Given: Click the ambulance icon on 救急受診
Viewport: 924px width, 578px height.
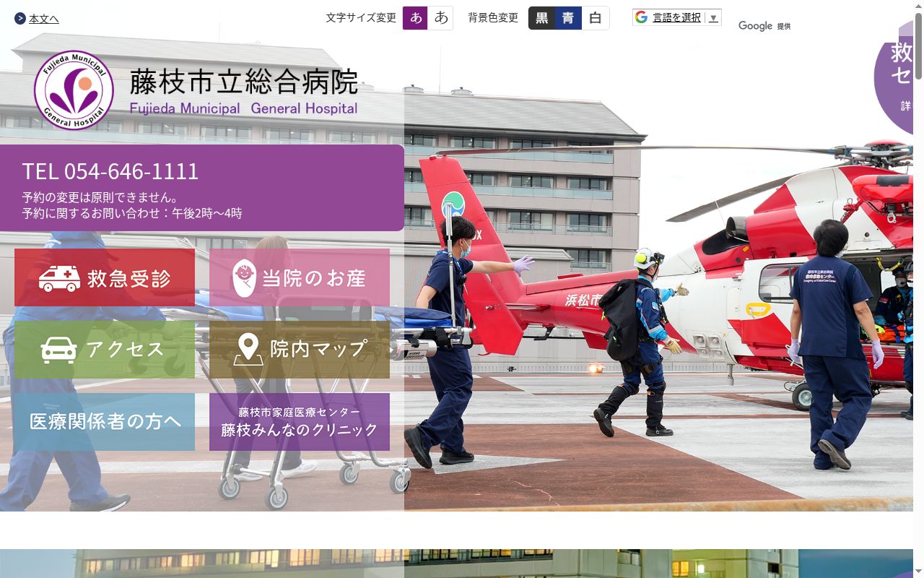Looking at the screenshot, I should pos(60,278).
